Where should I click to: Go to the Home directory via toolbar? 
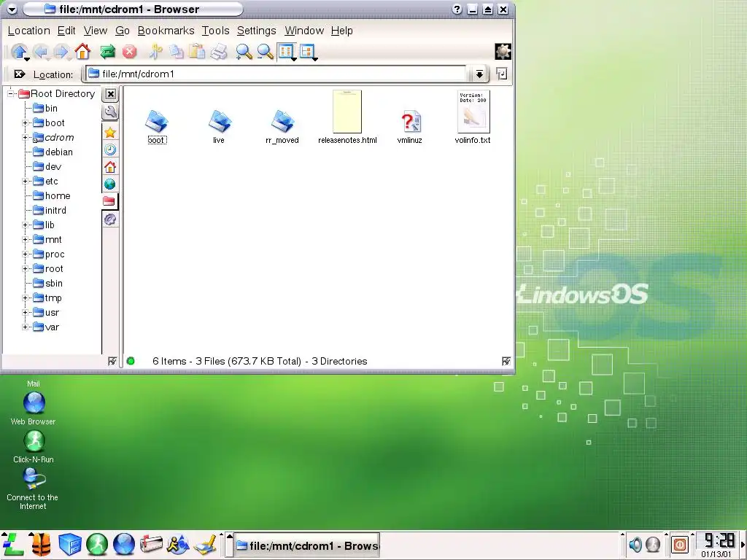click(82, 52)
